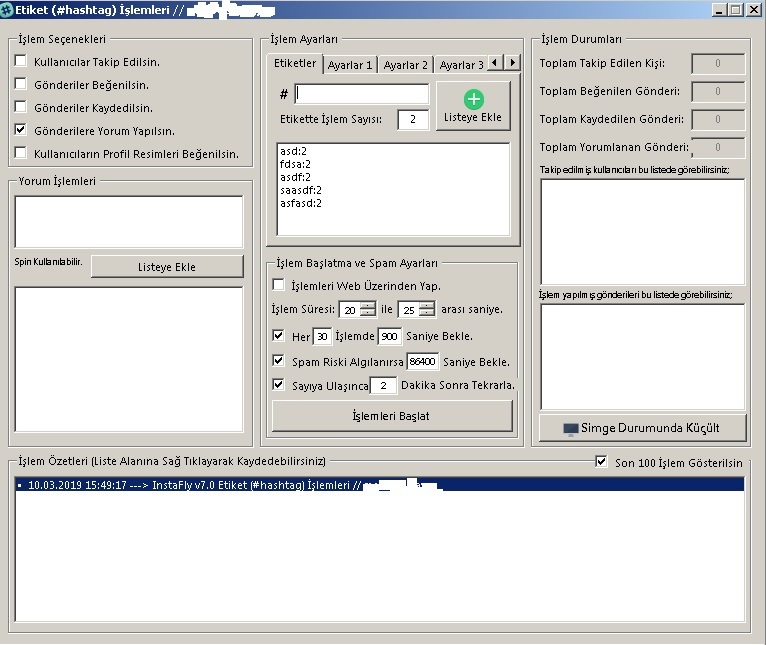This screenshot has width=766, height=645.
Task: Focus the hashtag text input field
Action: (x=362, y=94)
